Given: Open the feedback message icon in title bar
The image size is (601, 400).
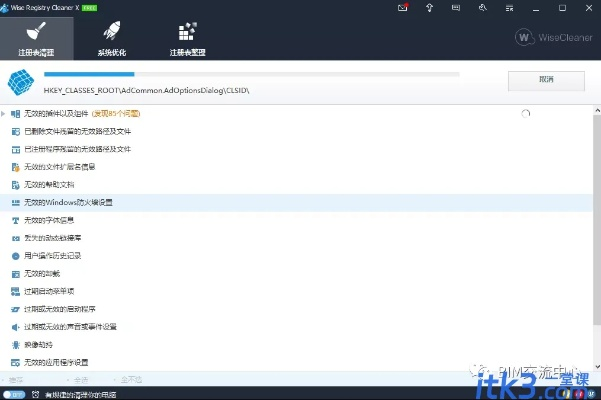Looking at the screenshot, I should click(456, 8).
